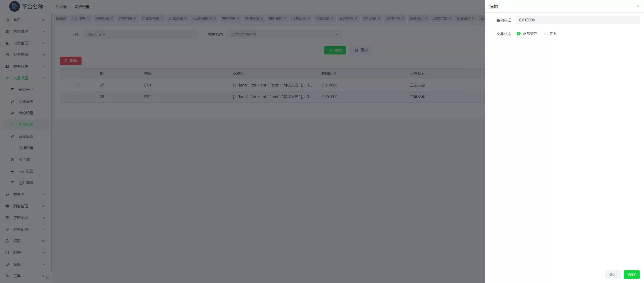
Task: Switch to the 用户列表 tab
Action: pyautogui.click(x=228, y=18)
